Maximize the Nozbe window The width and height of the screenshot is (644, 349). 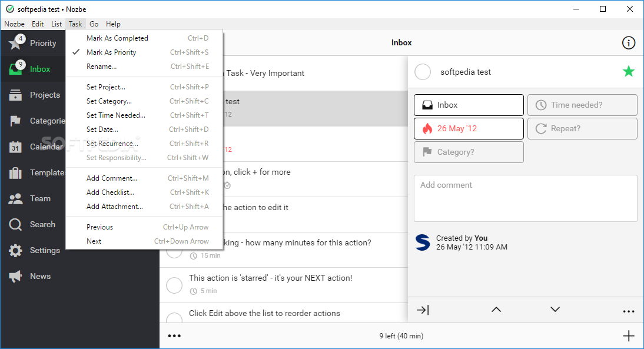point(603,9)
